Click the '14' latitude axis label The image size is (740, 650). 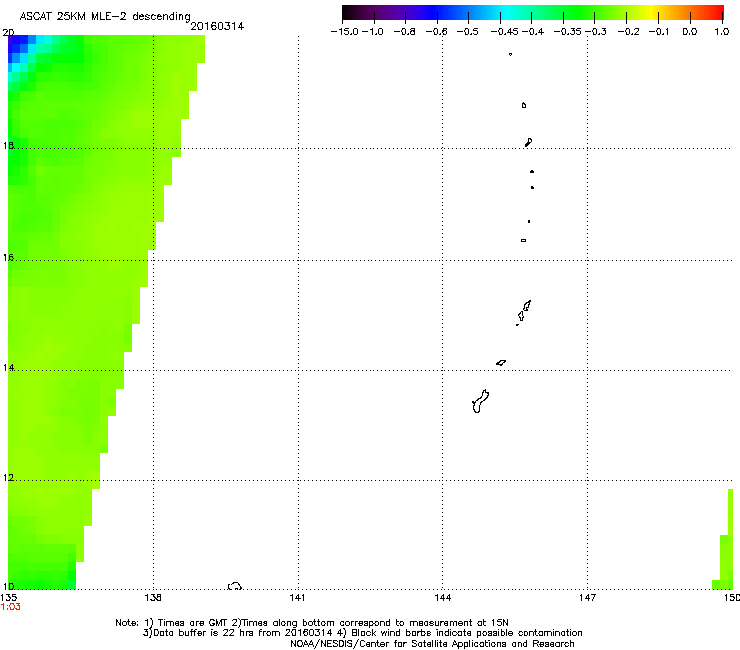click(x=8, y=368)
